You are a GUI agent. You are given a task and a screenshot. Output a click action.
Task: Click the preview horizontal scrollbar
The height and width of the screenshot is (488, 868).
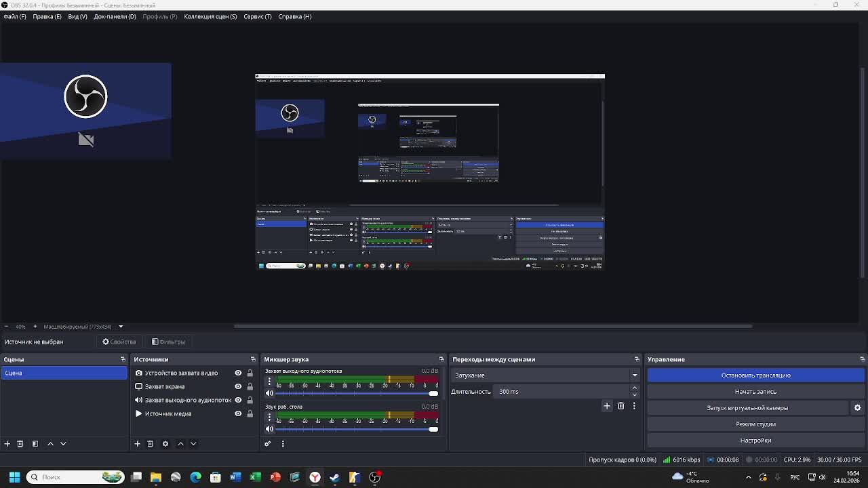pos(493,326)
